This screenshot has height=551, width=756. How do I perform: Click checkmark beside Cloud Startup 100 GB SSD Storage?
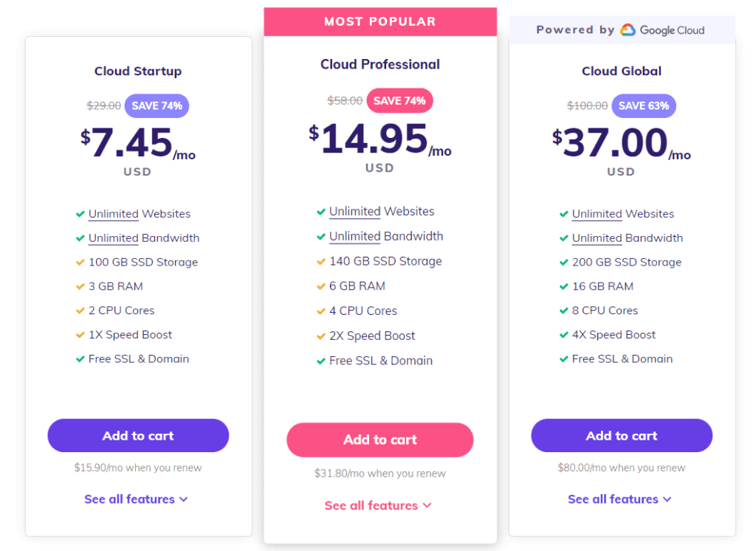coord(80,262)
